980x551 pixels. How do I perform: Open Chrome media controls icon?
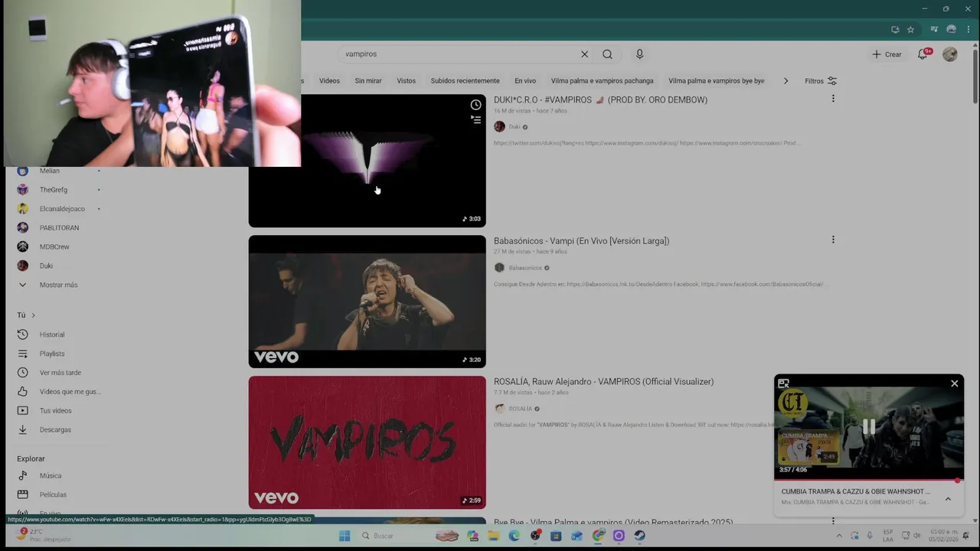point(934,30)
